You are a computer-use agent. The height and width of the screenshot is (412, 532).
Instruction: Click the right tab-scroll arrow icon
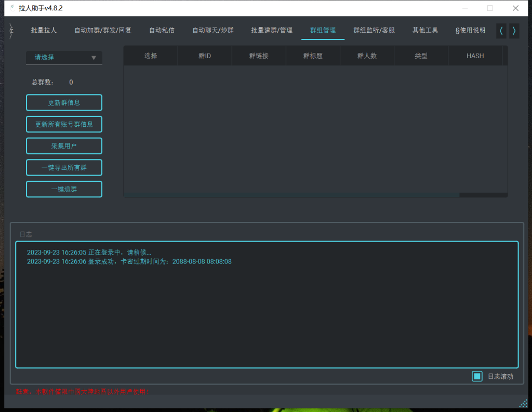click(514, 31)
